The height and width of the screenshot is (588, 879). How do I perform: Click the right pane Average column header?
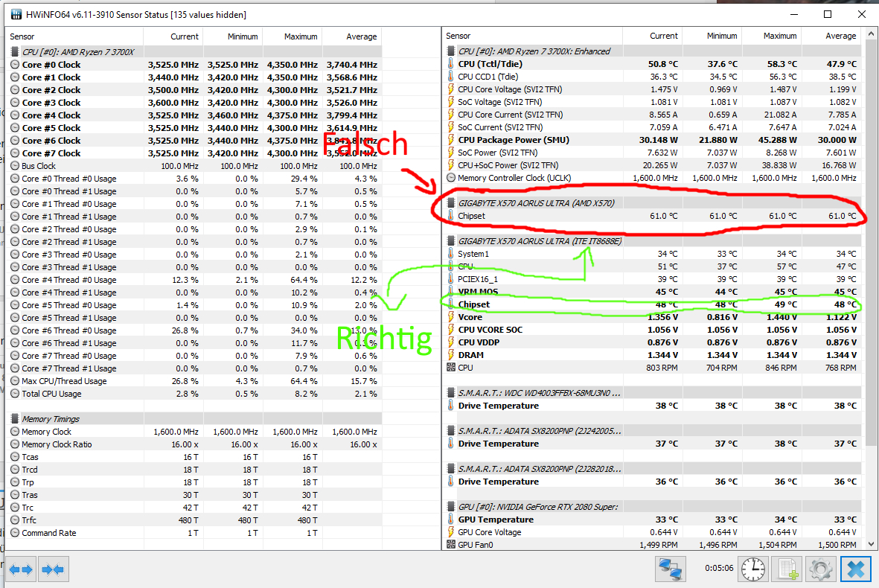831,36
